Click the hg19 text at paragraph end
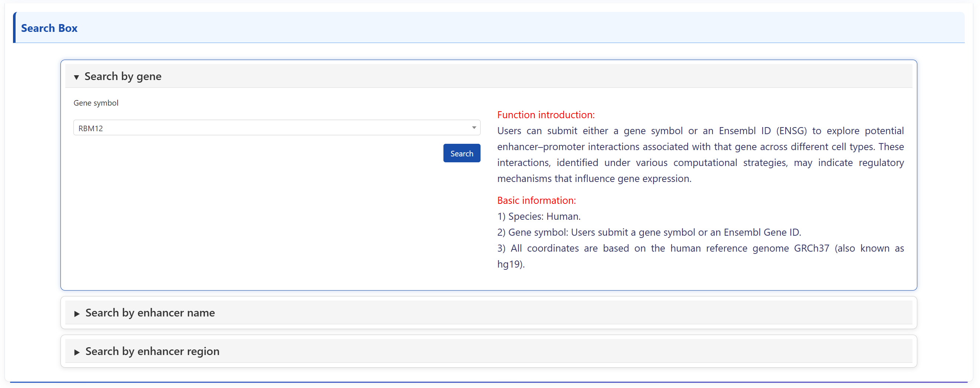 510,264
